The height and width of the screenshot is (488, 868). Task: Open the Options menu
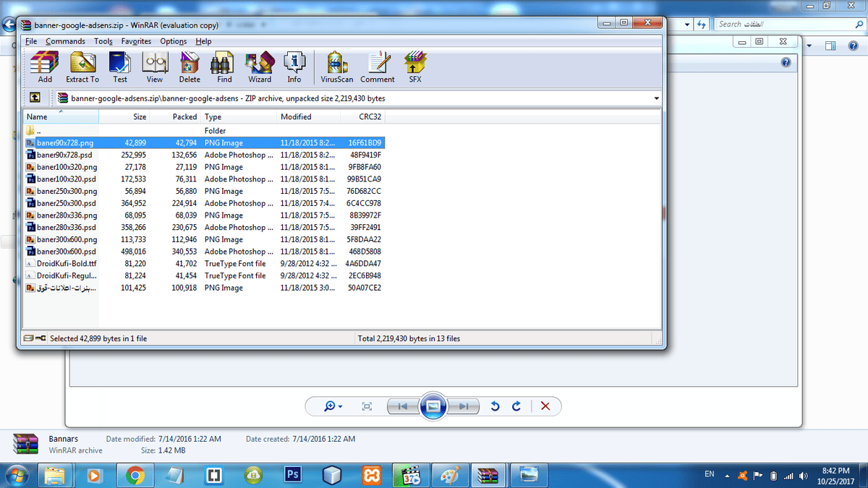coord(174,41)
